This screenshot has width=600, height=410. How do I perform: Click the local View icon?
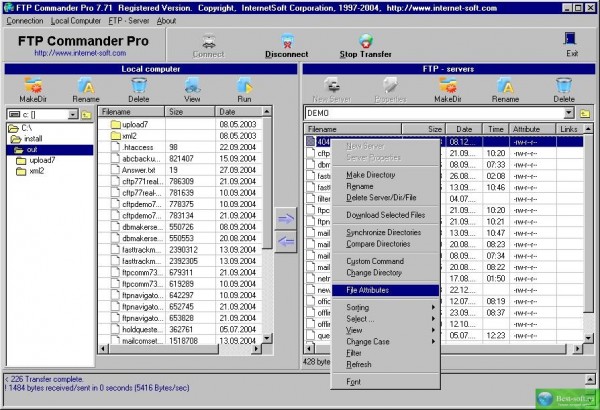pyautogui.click(x=192, y=85)
